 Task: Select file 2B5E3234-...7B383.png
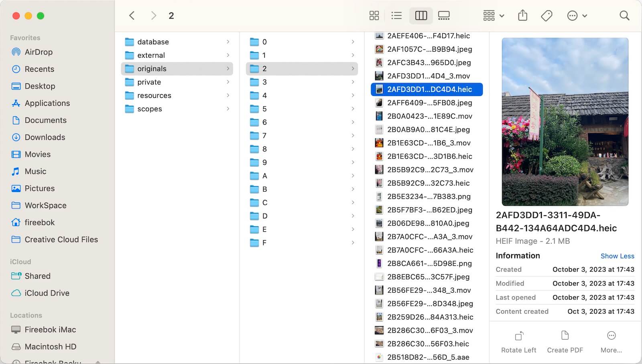coord(427,196)
